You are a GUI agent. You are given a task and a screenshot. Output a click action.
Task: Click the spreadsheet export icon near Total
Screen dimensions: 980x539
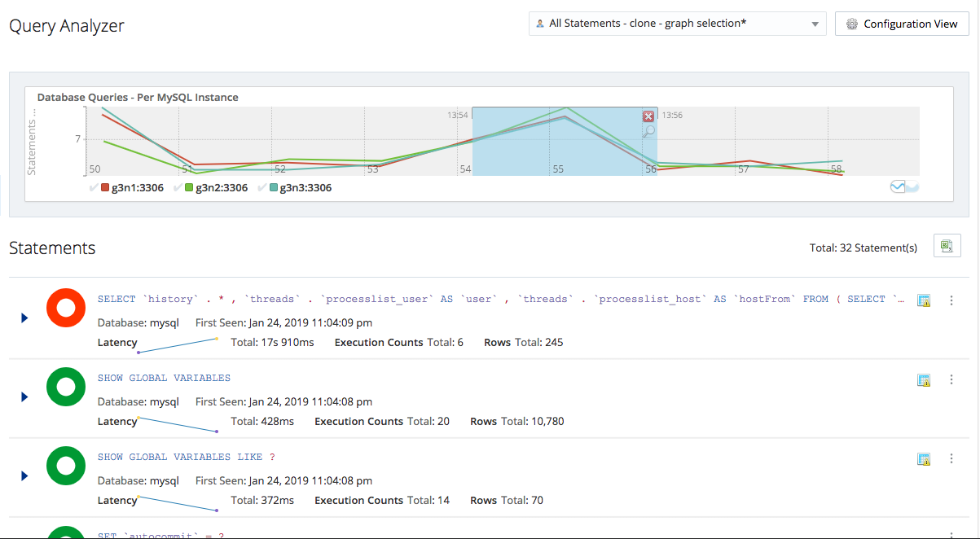click(x=947, y=245)
